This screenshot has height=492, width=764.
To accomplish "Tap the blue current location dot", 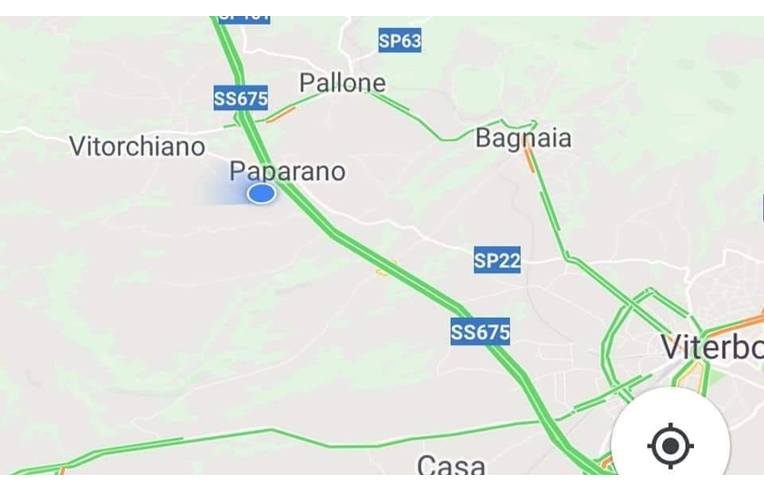I will click(x=262, y=194).
